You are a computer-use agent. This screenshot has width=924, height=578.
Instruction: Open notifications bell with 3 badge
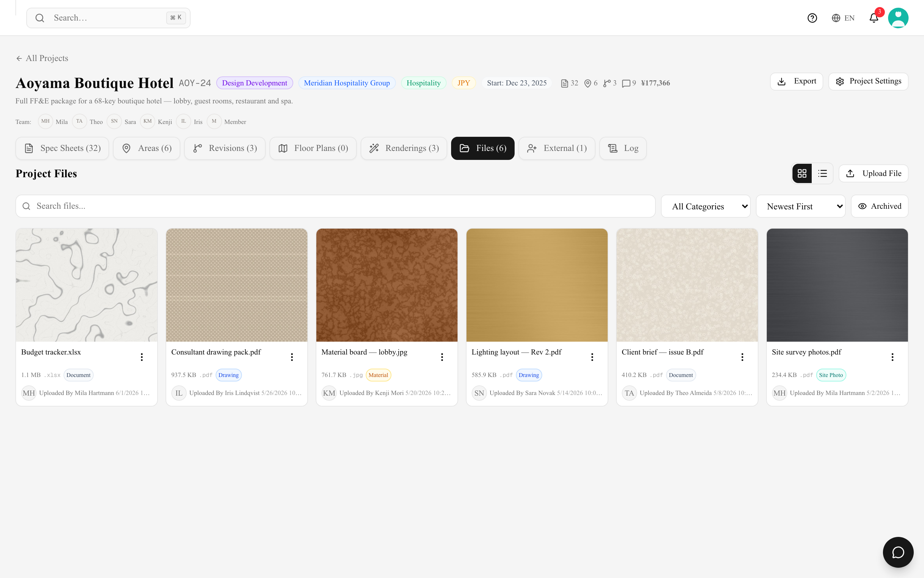pos(874,18)
